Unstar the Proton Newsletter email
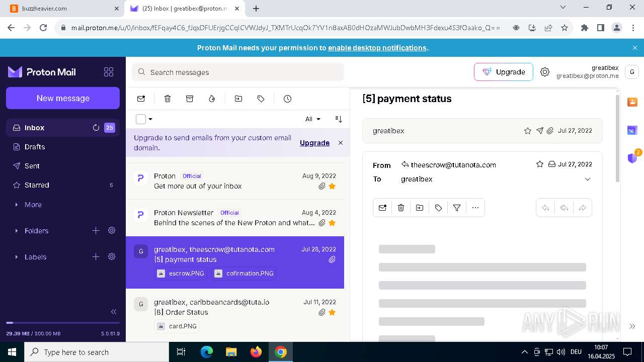 (x=332, y=223)
